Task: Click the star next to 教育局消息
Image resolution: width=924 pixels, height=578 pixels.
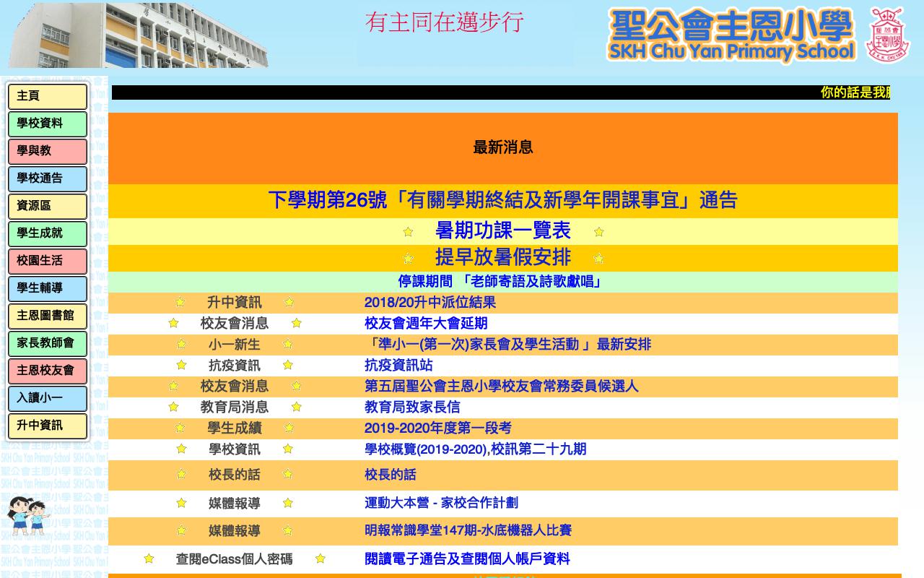Action: 173,407
